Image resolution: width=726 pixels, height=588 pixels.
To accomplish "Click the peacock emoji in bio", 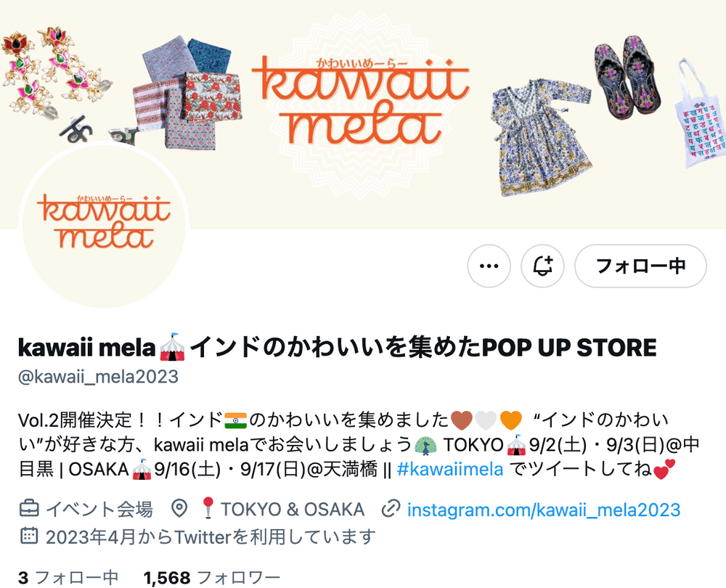I will click(x=425, y=445).
